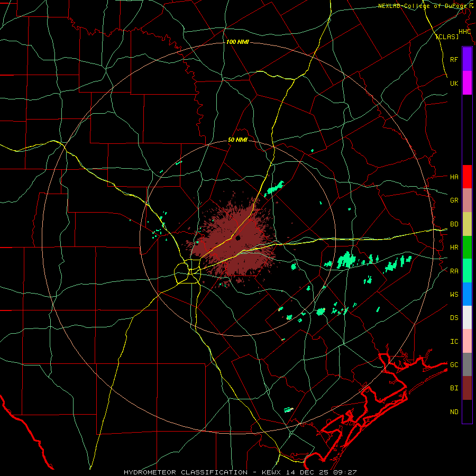Click the BD legend label
Screen dimensions: 476x476
[x=454, y=224]
